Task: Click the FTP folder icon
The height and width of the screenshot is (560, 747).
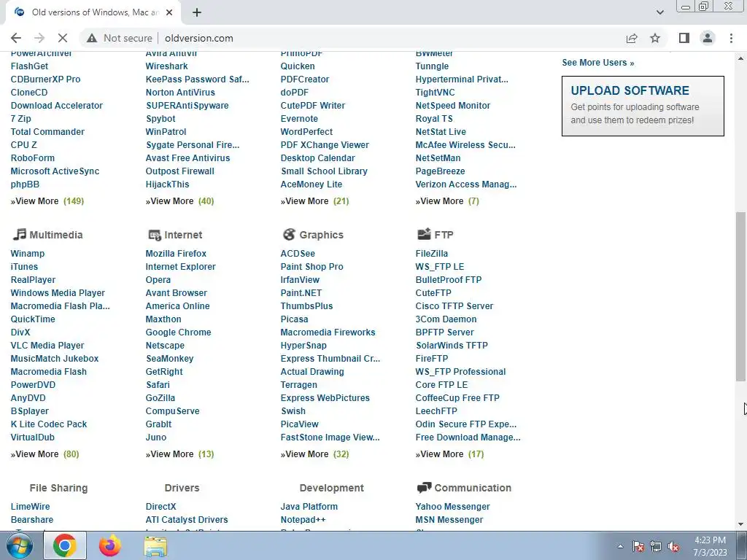Action: pyautogui.click(x=424, y=234)
